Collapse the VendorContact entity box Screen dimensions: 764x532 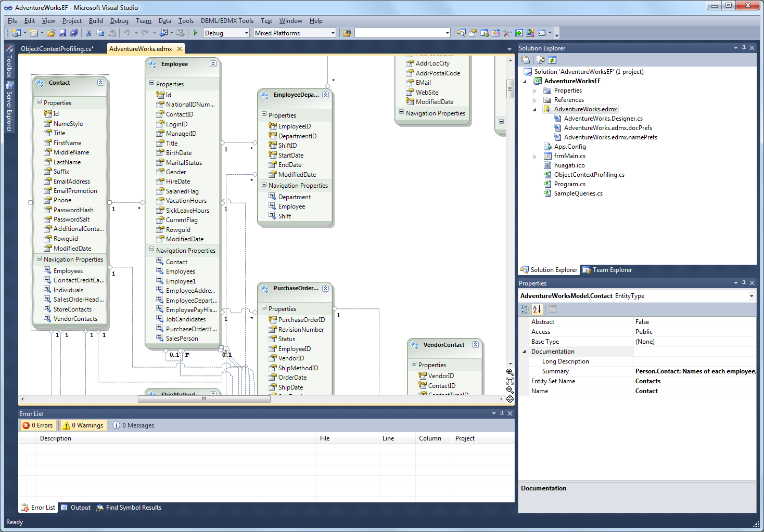[475, 345]
